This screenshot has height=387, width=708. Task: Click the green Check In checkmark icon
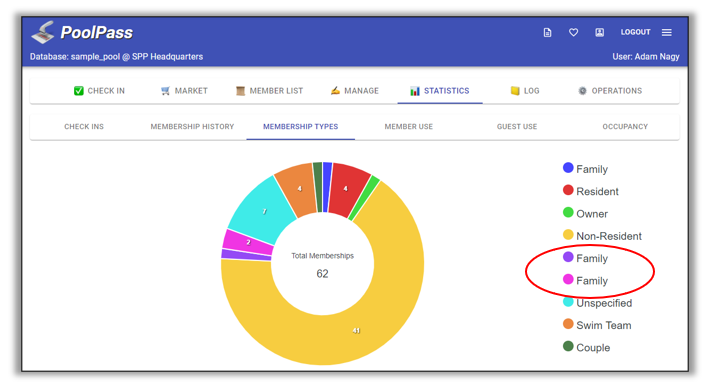pyautogui.click(x=79, y=91)
